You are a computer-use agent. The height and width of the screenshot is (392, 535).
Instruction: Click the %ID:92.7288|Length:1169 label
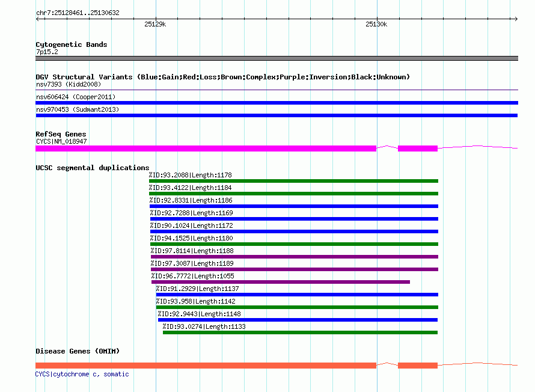tap(191, 213)
